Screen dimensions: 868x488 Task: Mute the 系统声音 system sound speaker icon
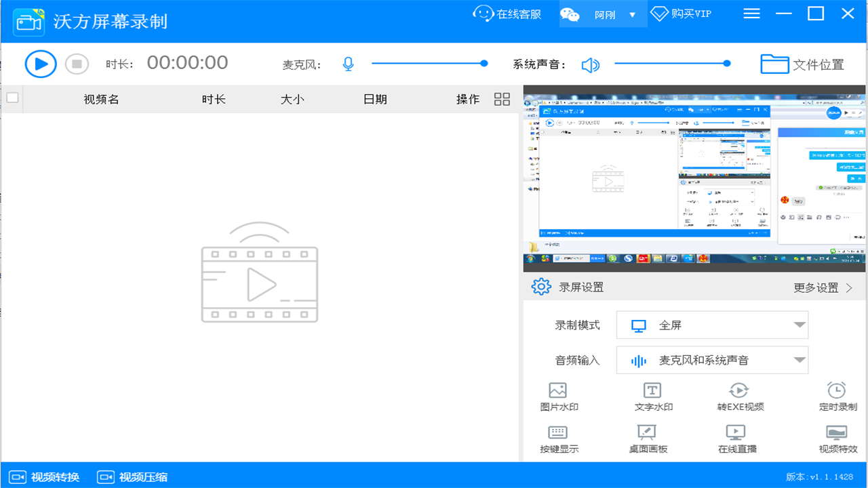coord(589,64)
